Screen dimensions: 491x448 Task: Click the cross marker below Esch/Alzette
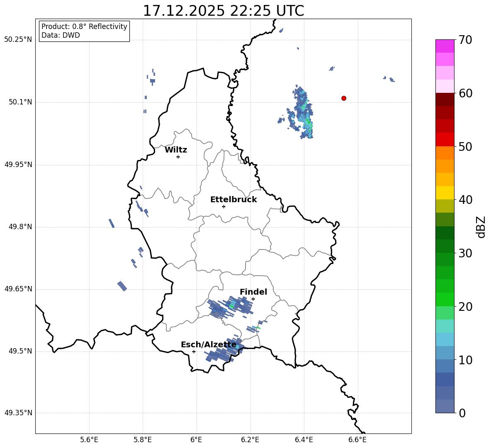pyautogui.click(x=194, y=351)
